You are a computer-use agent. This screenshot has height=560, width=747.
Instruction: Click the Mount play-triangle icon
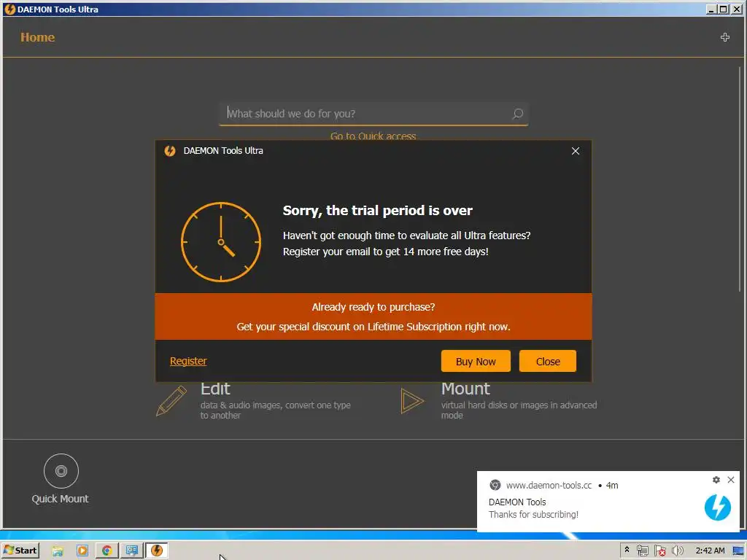click(412, 400)
